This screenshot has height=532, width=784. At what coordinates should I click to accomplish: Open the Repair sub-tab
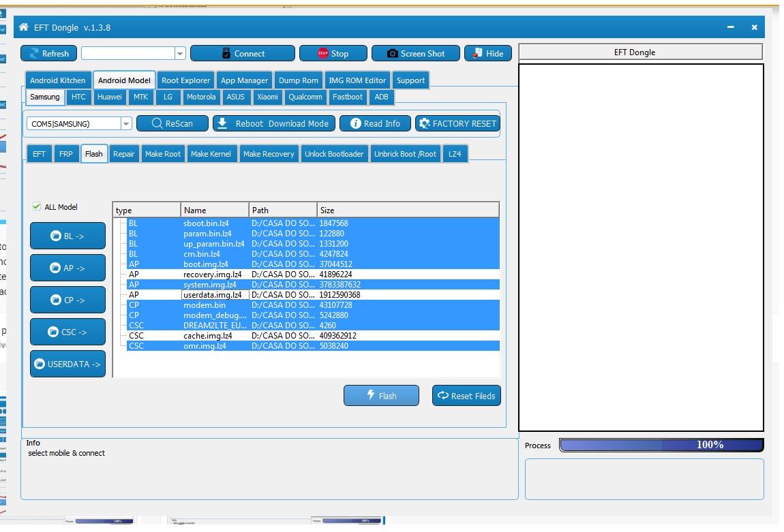click(x=123, y=154)
